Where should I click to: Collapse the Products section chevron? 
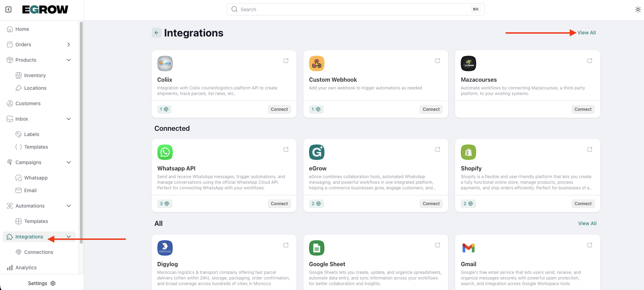[69, 60]
